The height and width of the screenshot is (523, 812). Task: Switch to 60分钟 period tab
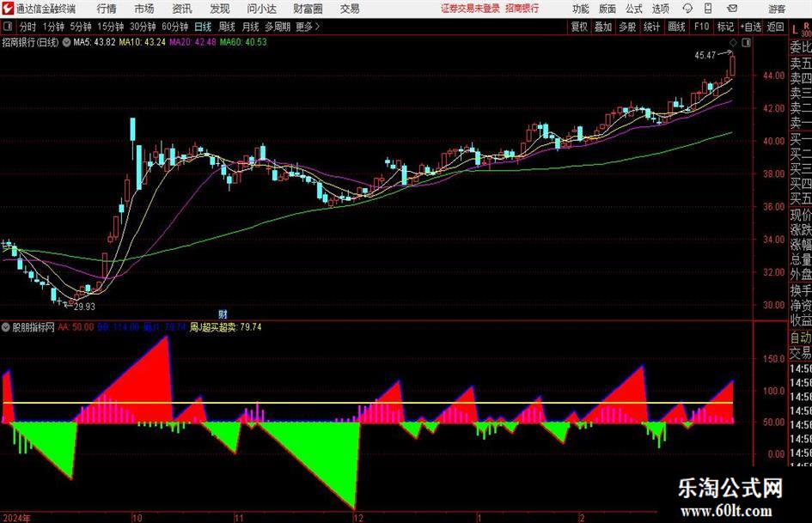175,27
